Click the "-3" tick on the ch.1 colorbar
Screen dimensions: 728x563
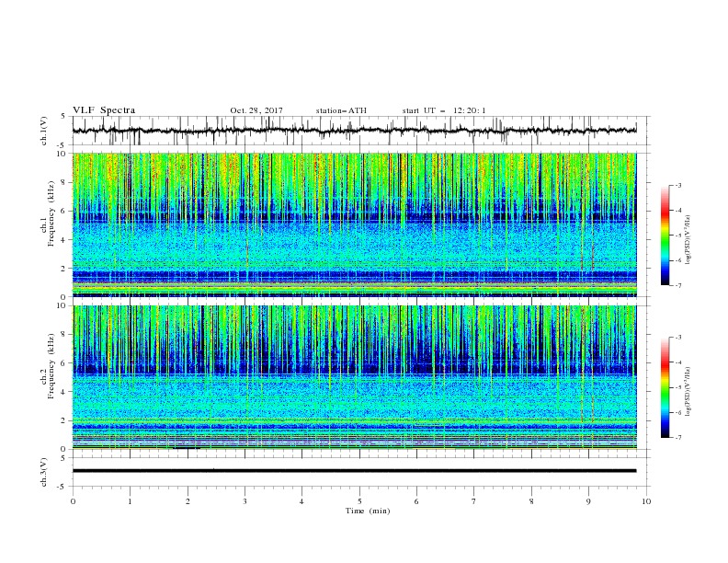pyautogui.click(x=677, y=185)
